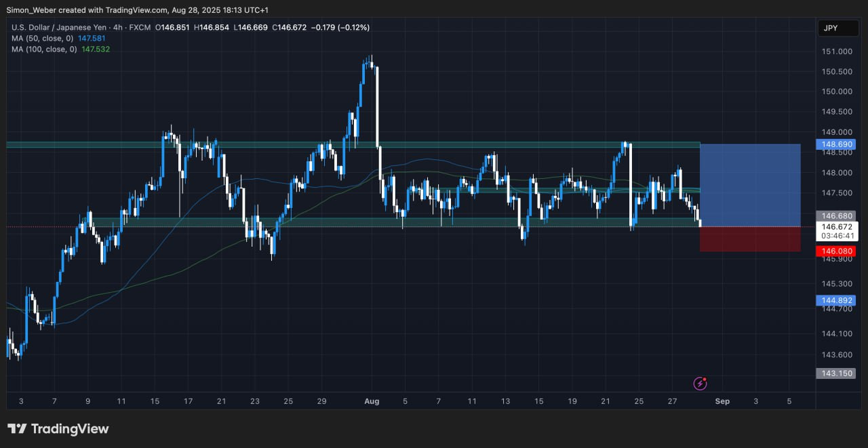The image size is (868, 448).
Task: Click the gray 143.150 price label
Action: tap(837, 373)
